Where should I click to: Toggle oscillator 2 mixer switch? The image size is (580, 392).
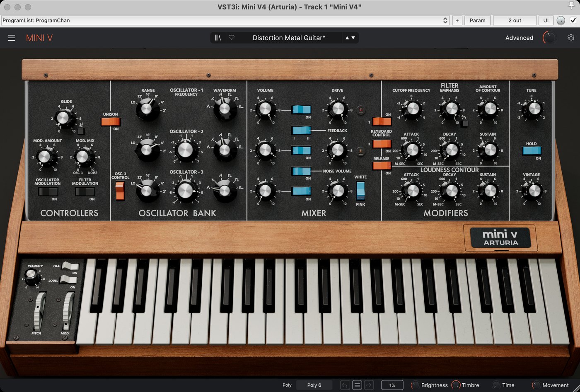pyautogui.click(x=301, y=150)
